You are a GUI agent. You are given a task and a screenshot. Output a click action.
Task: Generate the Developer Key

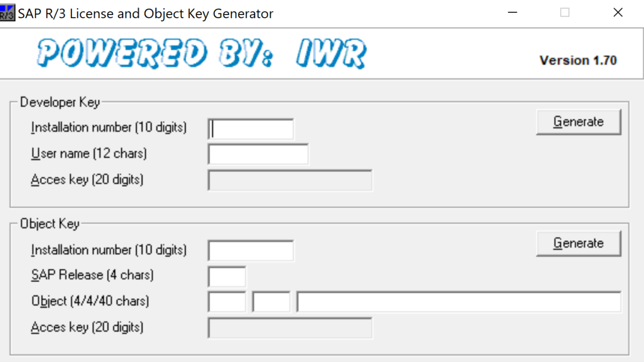coord(579,122)
